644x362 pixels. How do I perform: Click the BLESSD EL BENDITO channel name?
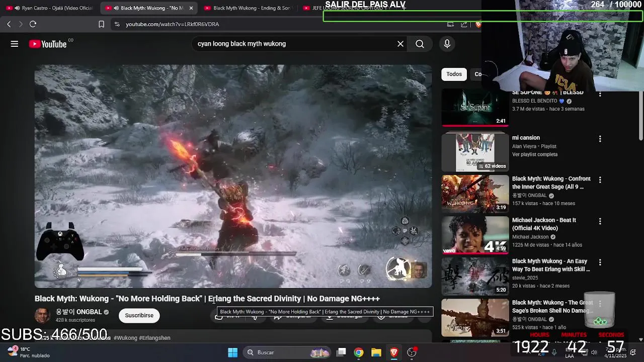(534, 101)
